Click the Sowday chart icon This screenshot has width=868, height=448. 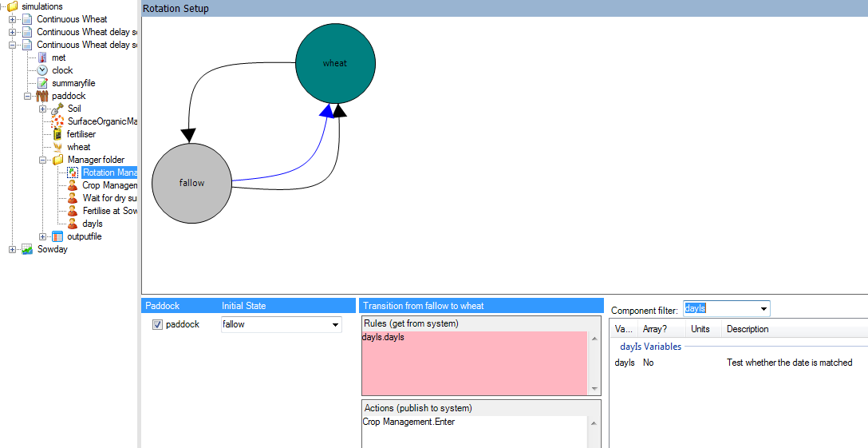point(27,249)
